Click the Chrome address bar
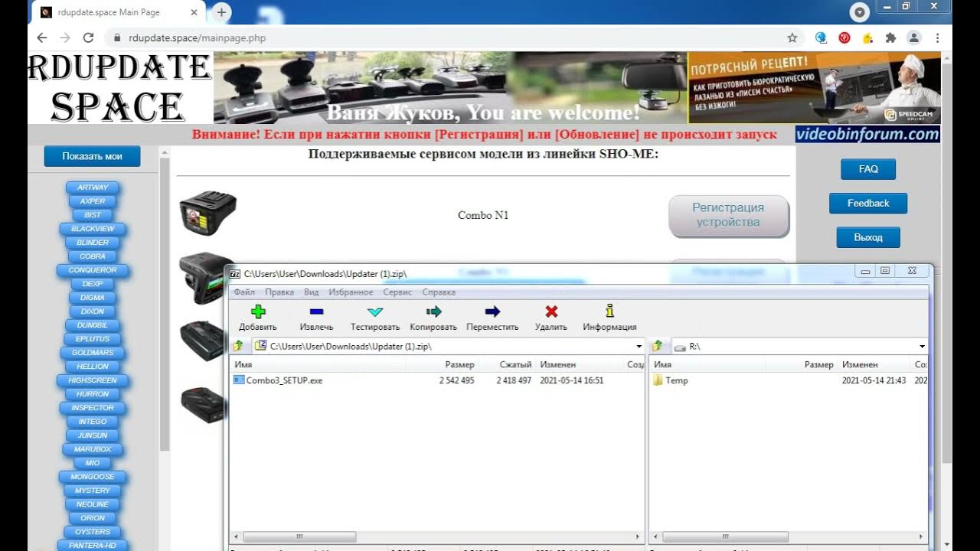This screenshot has height=551, width=980. [x=452, y=37]
